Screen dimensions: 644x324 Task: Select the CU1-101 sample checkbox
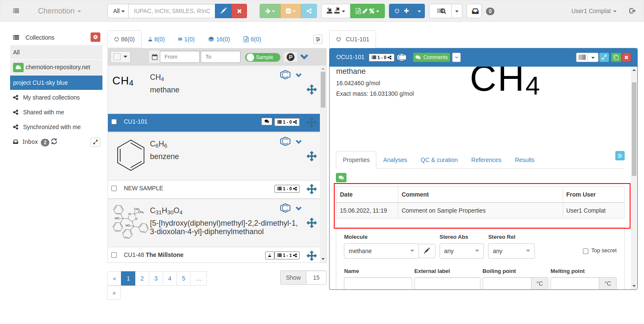[x=114, y=122]
